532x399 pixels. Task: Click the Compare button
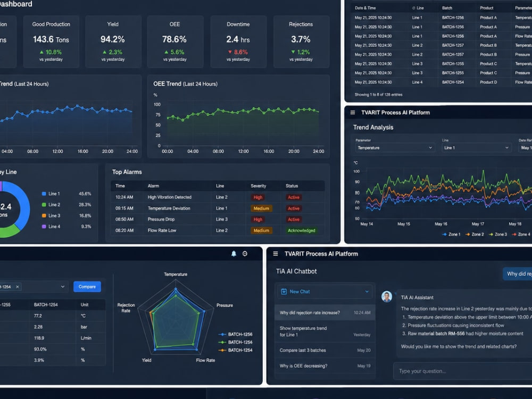coord(87,287)
